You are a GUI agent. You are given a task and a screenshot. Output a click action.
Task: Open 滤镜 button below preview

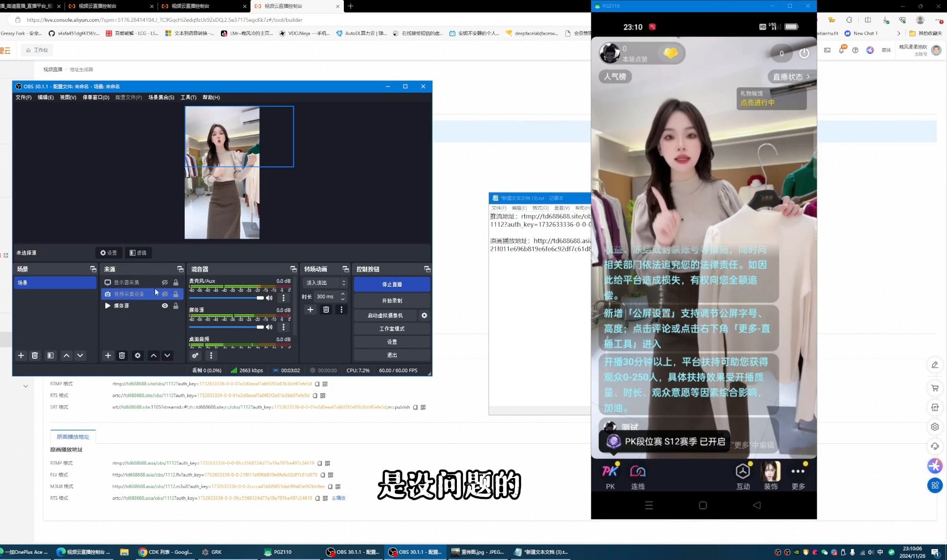click(138, 253)
